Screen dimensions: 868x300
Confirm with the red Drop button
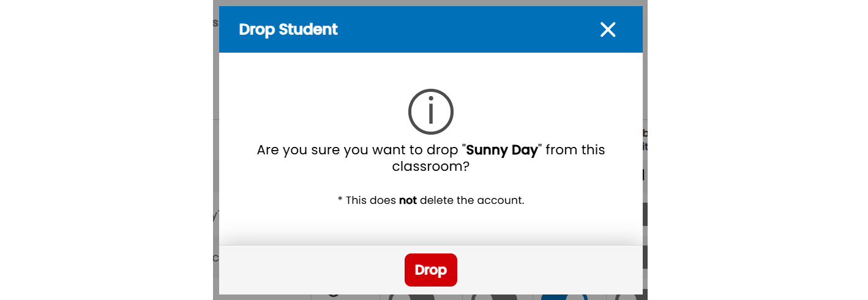(431, 270)
